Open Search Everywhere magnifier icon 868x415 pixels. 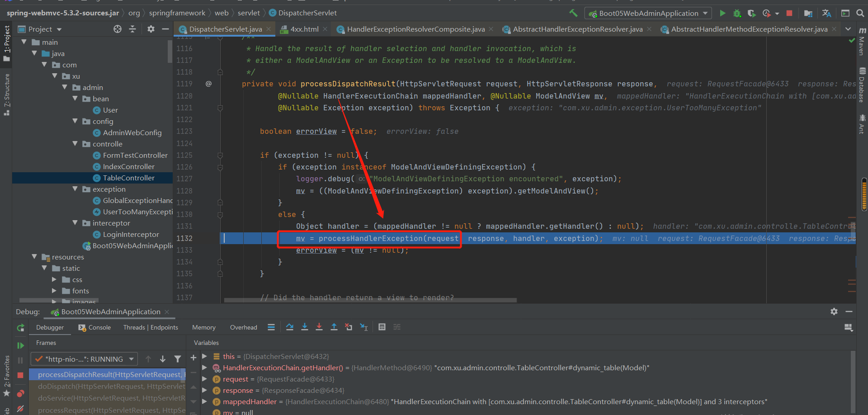point(860,13)
